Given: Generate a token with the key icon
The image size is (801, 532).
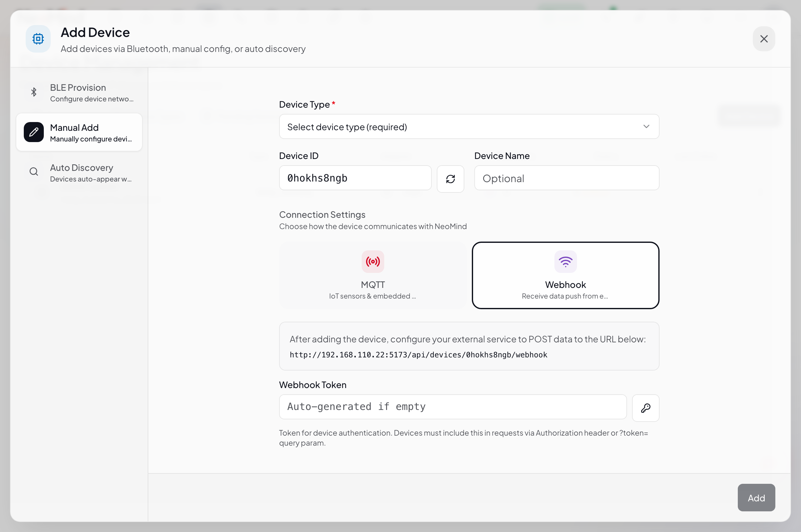Looking at the screenshot, I should point(645,408).
